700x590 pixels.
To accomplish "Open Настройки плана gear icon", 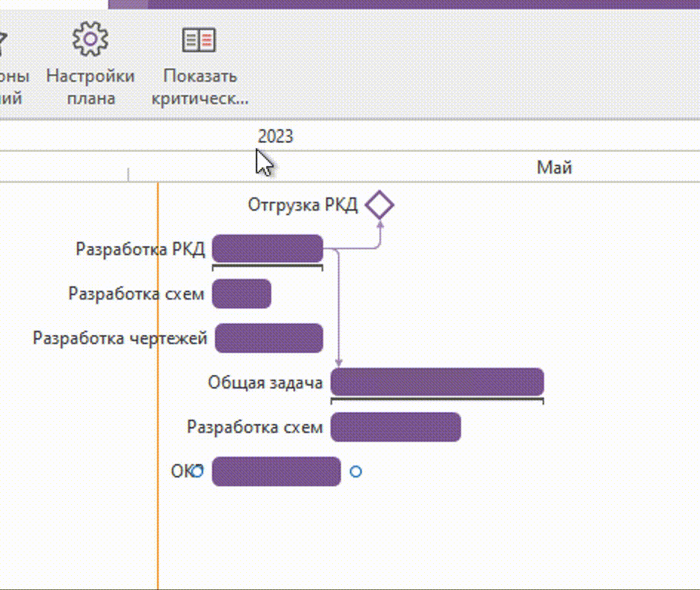I will 90,39.
